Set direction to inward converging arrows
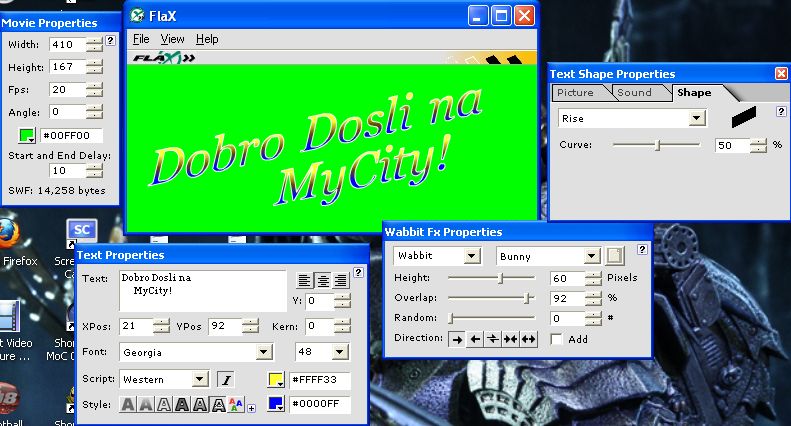791x426 pixels. [x=511, y=339]
